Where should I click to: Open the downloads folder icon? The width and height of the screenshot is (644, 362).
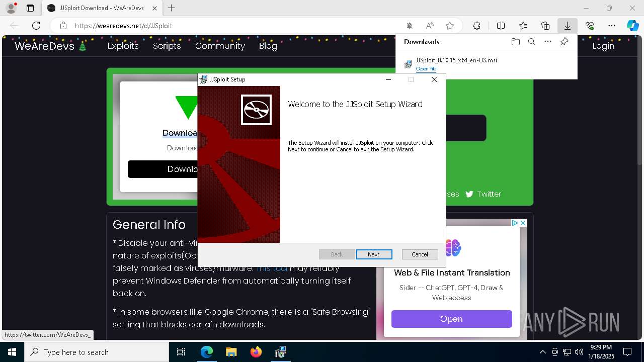515,42
